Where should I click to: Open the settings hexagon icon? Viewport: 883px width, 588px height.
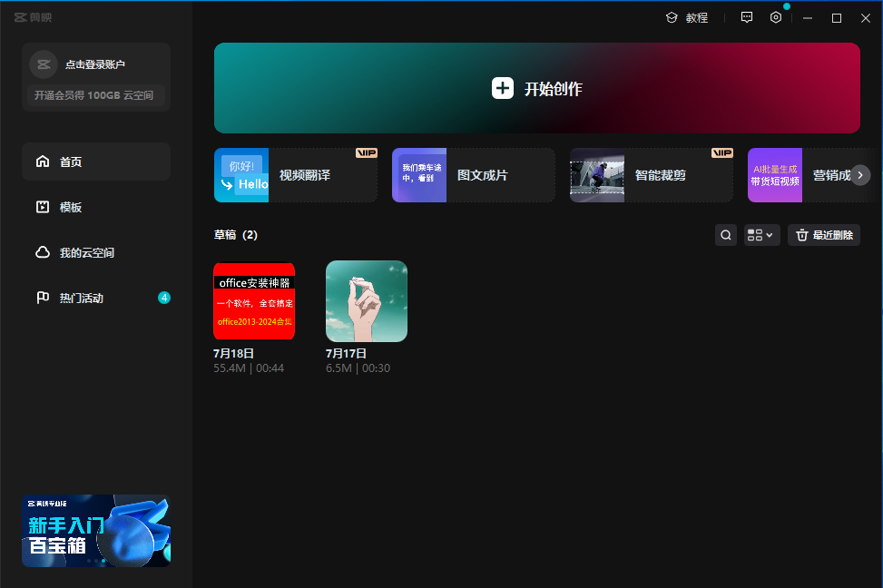pos(776,17)
